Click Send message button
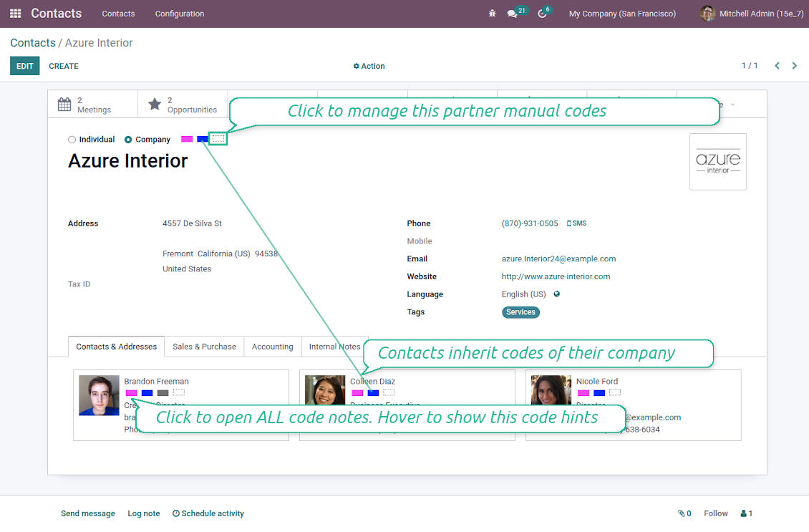Screen dimensions: 809x532 pos(88,513)
